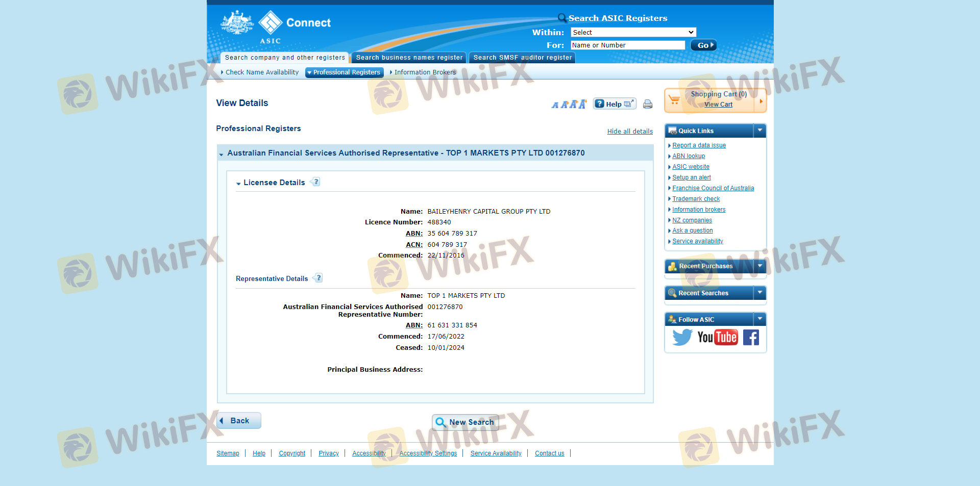The width and height of the screenshot is (980, 486).
Task: Expand the Recent Purchases panel
Action: point(759,266)
